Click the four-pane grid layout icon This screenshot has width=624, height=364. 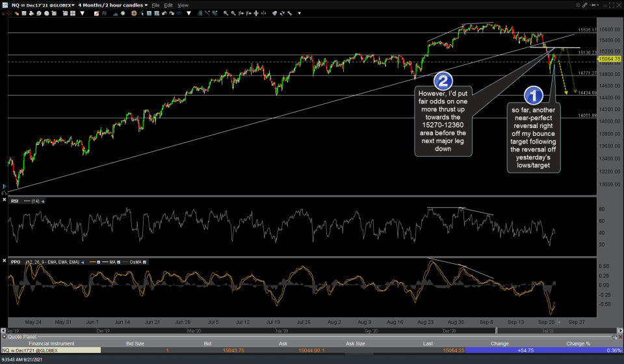(72, 13)
